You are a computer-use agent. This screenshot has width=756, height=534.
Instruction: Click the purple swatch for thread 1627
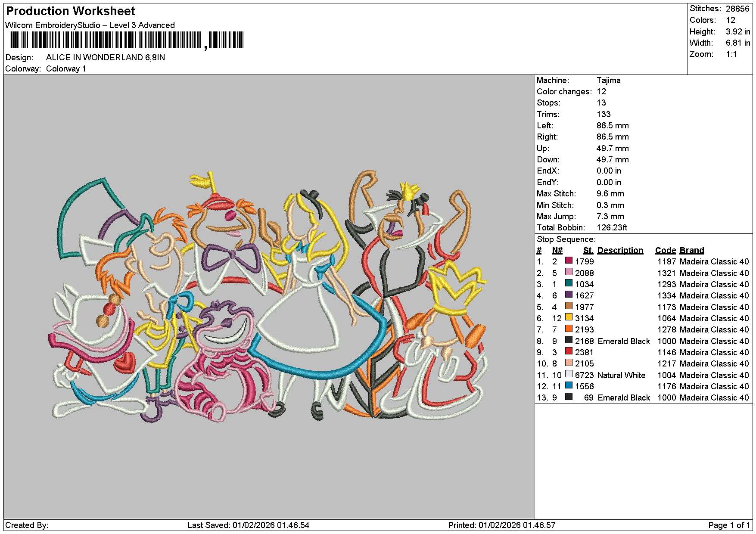pos(569,295)
